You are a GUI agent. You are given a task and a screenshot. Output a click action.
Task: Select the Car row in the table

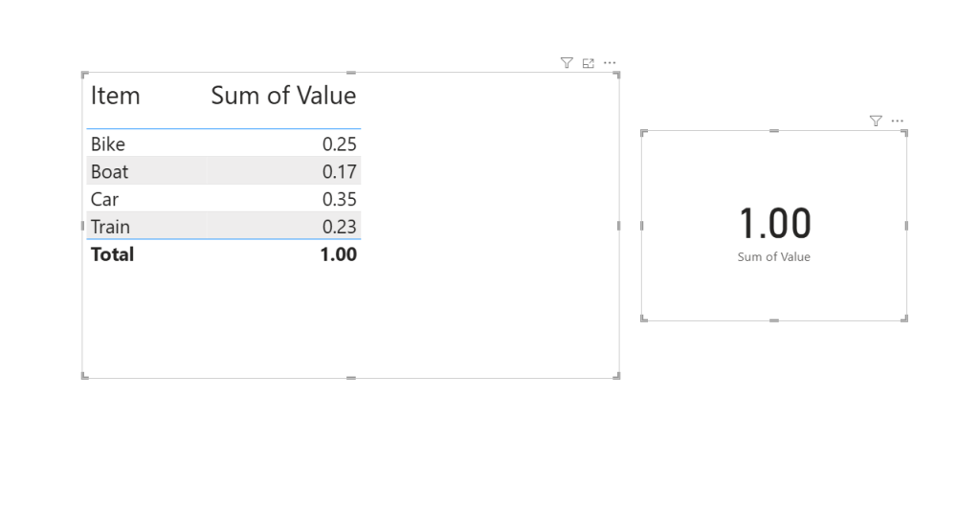click(104, 199)
